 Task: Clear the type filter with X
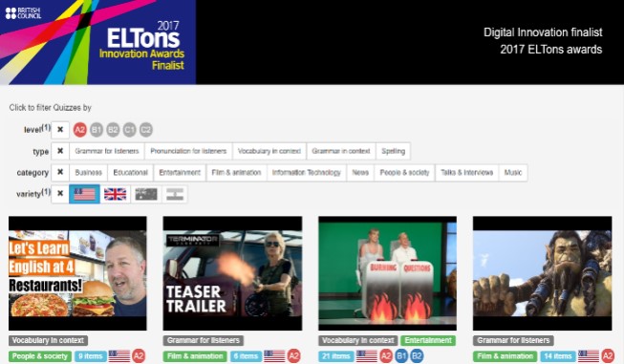click(x=60, y=151)
